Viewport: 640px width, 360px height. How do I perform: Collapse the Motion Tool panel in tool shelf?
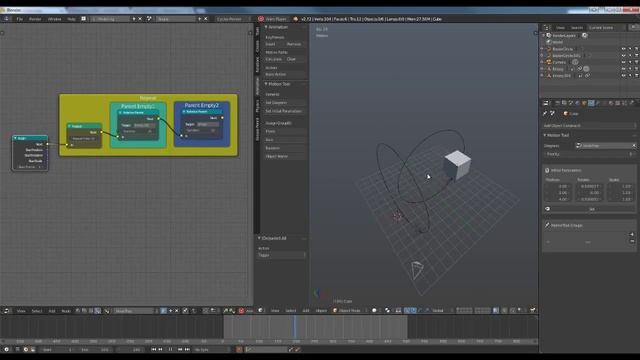pos(266,84)
